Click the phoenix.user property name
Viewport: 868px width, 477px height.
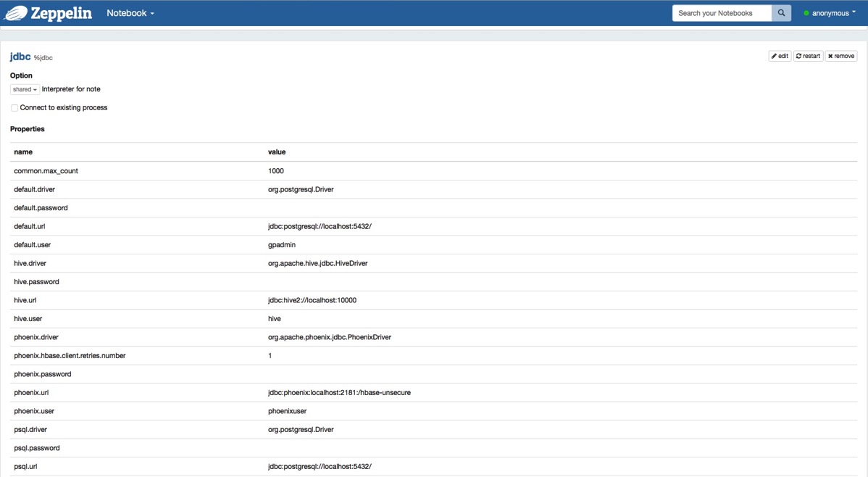tap(34, 411)
